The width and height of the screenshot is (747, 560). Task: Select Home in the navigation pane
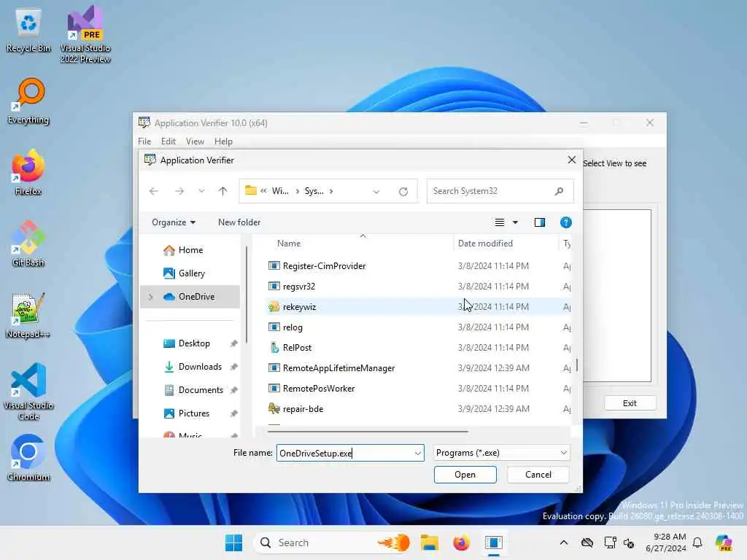(190, 250)
